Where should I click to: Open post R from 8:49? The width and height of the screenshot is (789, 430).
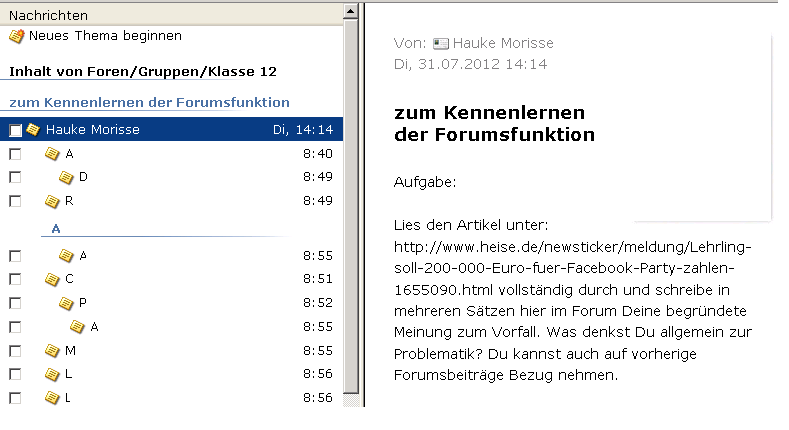(70, 201)
